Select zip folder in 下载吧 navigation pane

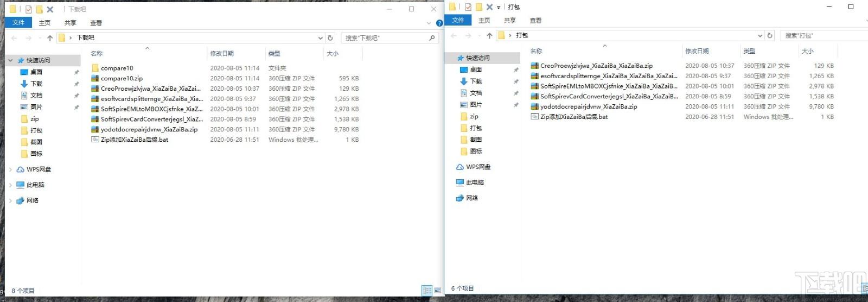pyautogui.click(x=34, y=119)
